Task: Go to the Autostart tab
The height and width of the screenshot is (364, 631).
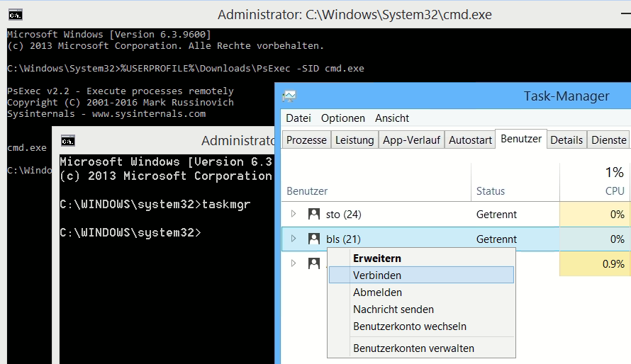Action: (x=470, y=140)
